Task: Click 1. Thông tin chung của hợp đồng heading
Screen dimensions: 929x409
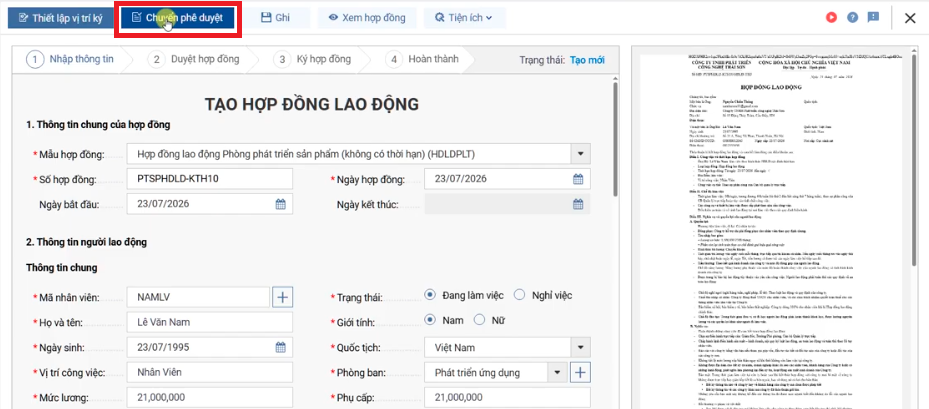Action: pos(98,124)
